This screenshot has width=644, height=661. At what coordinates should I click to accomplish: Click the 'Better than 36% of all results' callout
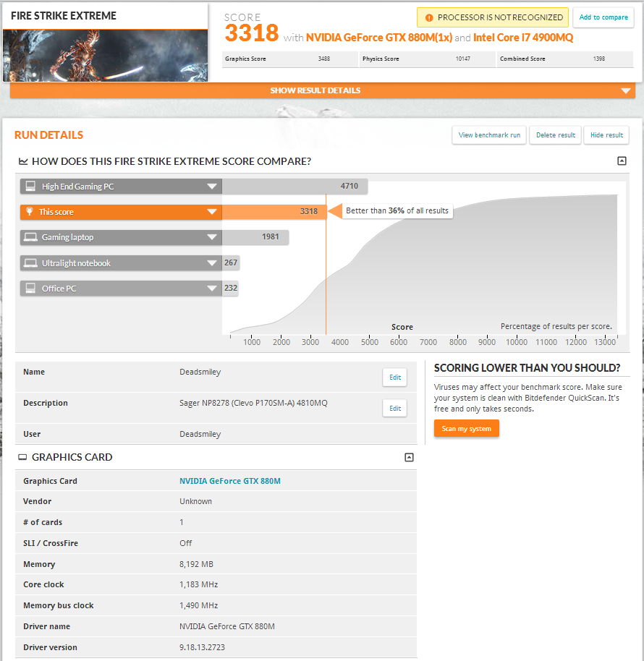(397, 210)
